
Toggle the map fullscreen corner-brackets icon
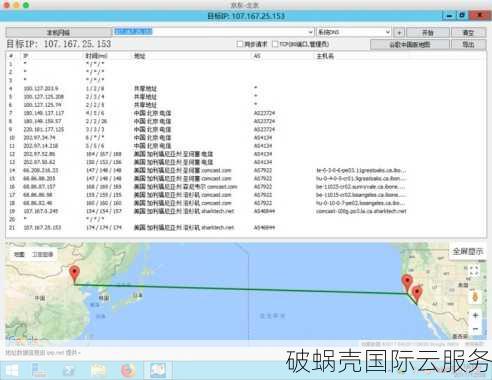coord(474,270)
